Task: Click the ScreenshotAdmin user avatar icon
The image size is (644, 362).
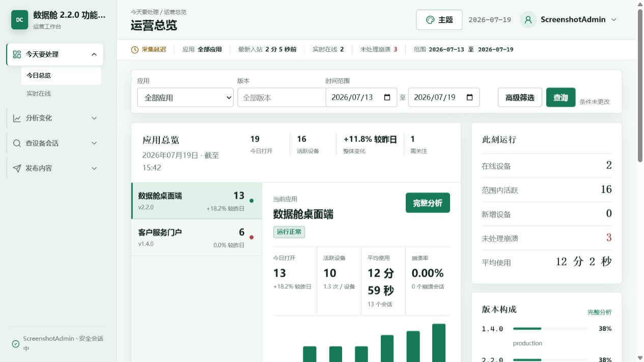Action: point(528,20)
